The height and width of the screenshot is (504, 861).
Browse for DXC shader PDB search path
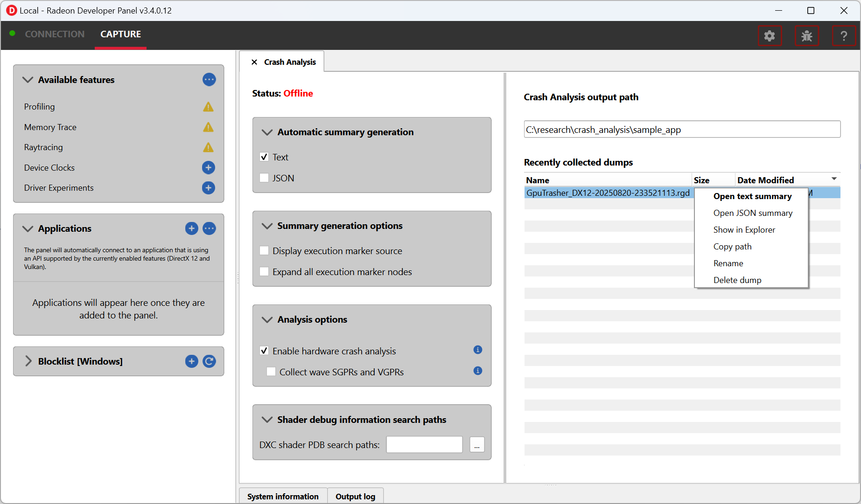pos(476,445)
